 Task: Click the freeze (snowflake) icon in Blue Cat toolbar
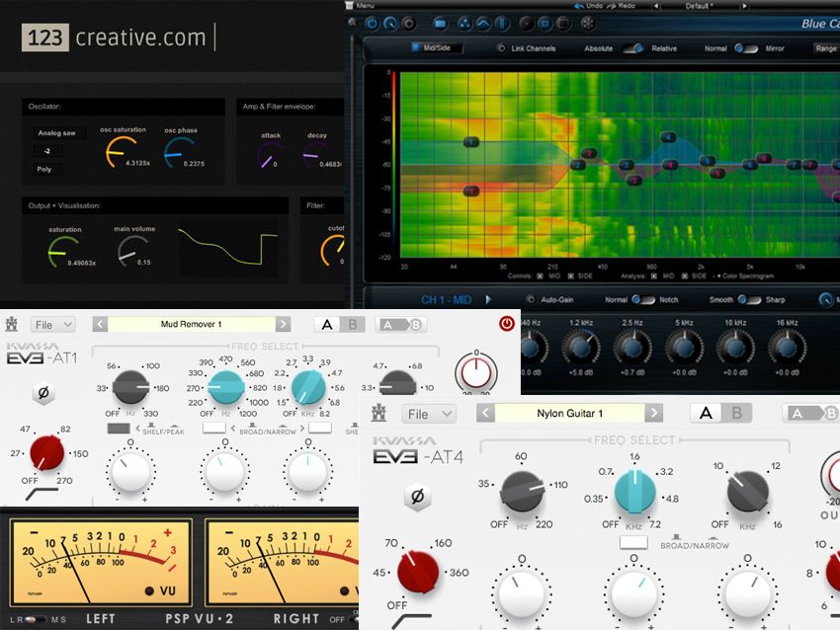[588, 22]
